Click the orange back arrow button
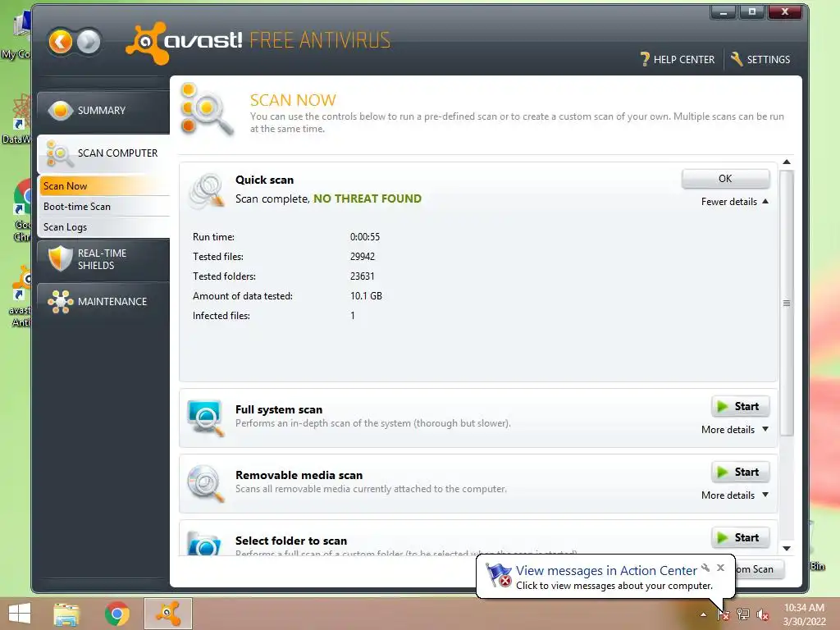 coord(61,41)
